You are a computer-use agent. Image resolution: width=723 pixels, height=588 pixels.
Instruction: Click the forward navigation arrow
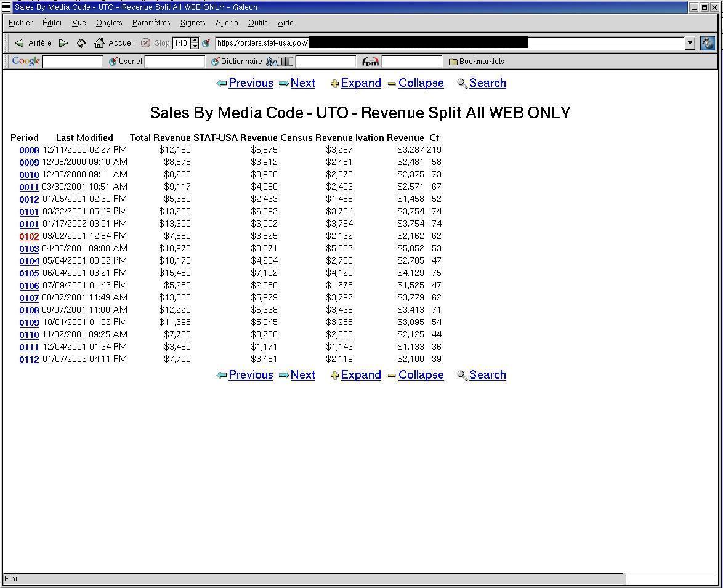click(x=63, y=43)
